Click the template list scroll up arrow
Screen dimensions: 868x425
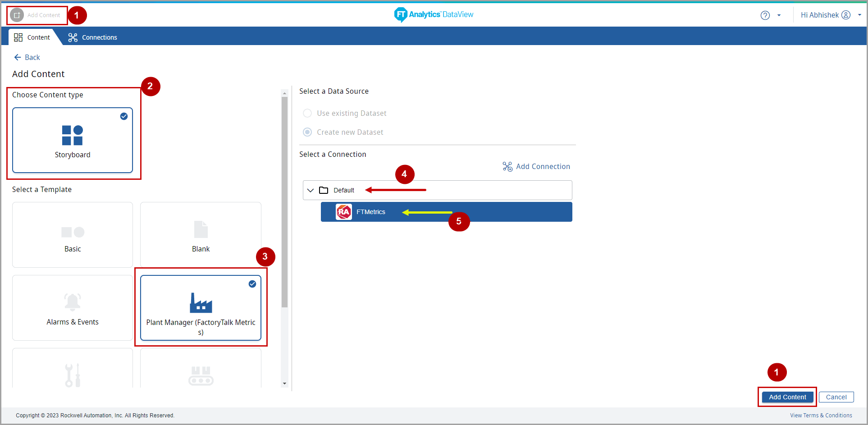point(284,93)
